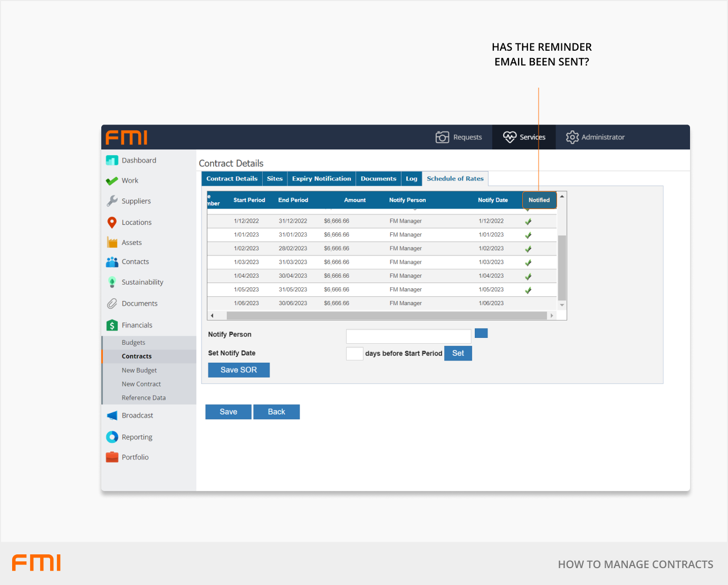Switch to the Expiry Notification tab
This screenshot has width=728, height=585.
(x=321, y=179)
